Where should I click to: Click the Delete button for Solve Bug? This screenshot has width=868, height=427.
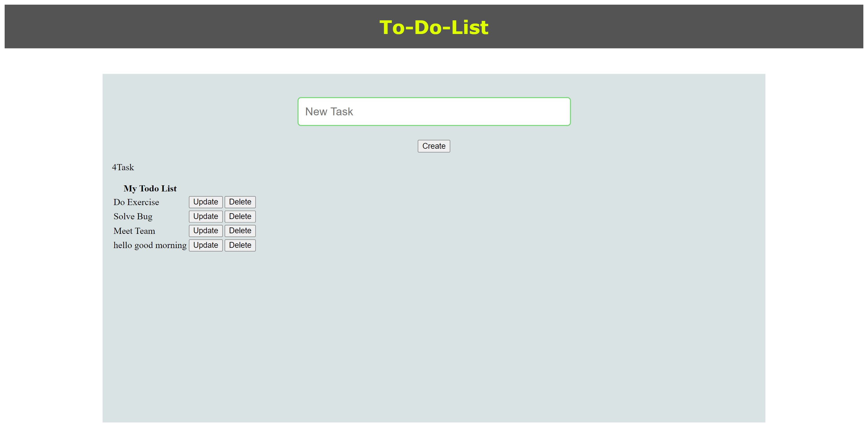click(240, 216)
